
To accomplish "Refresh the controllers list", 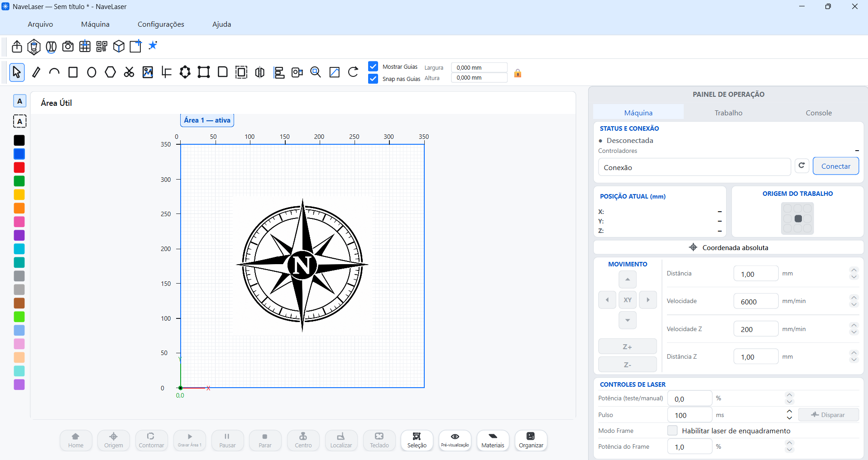I will click(x=801, y=166).
